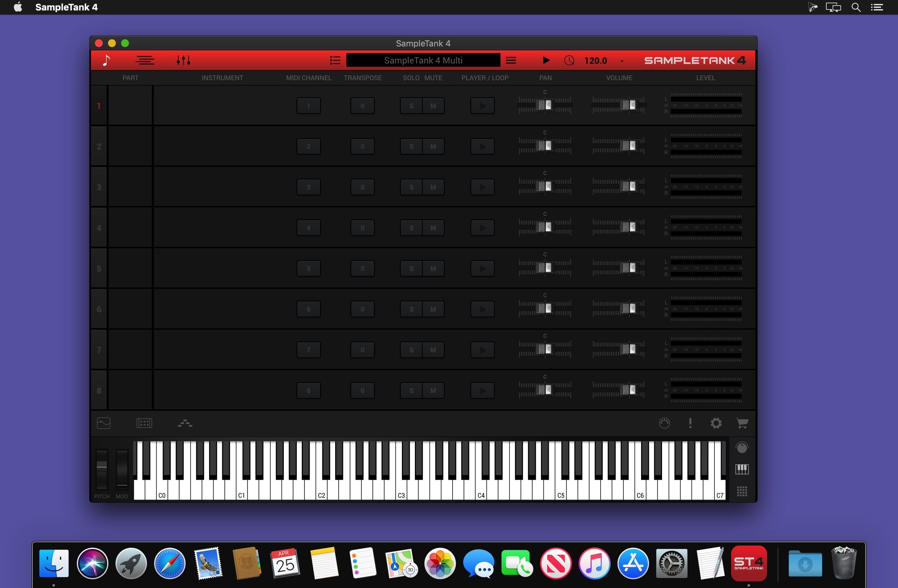Solo part 2
Image resolution: width=898 pixels, height=588 pixels.
(x=411, y=146)
